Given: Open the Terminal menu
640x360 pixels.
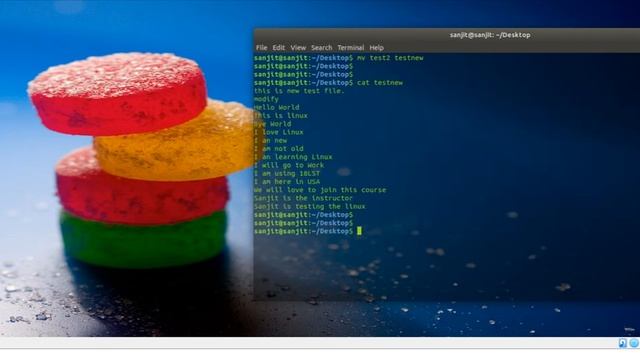Looking at the screenshot, I should pyautogui.click(x=351, y=48).
